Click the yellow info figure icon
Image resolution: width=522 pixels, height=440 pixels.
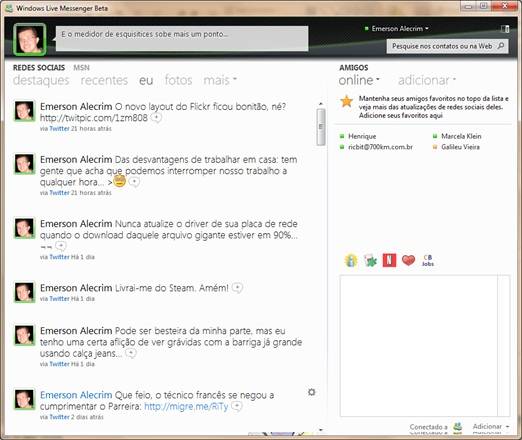pos(351,260)
